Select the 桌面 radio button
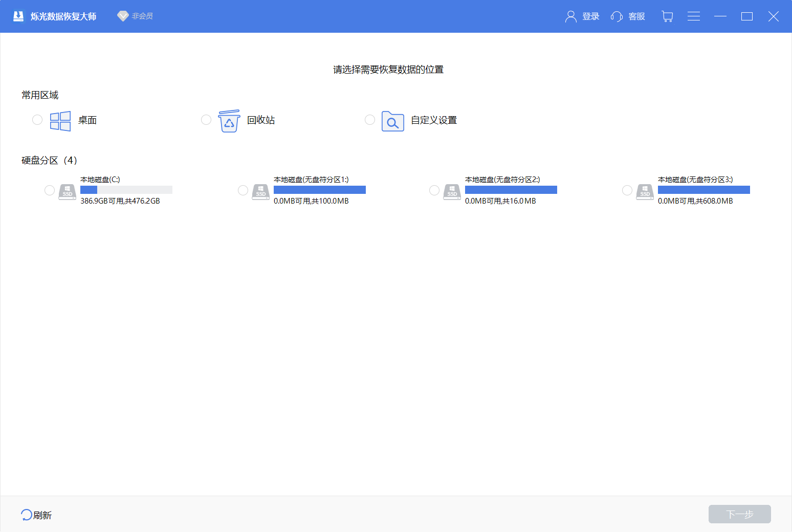Screen dimensions: 792x532 tap(37, 119)
